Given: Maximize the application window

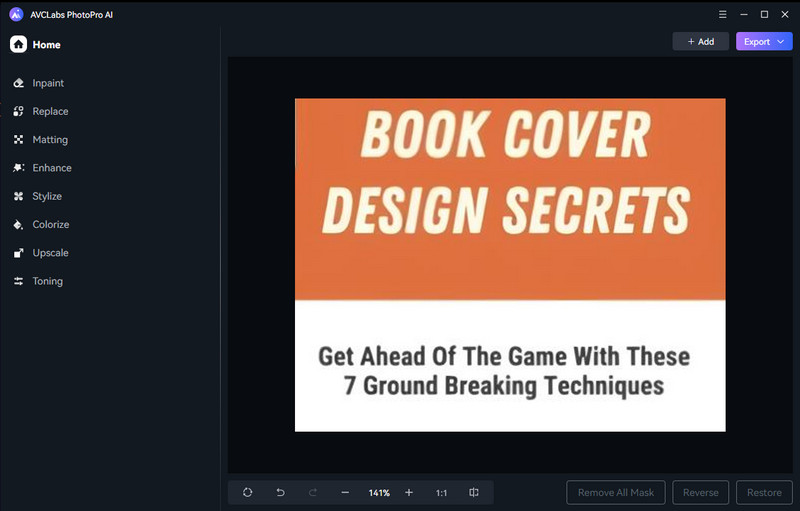Looking at the screenshot, I should [764, 14].
